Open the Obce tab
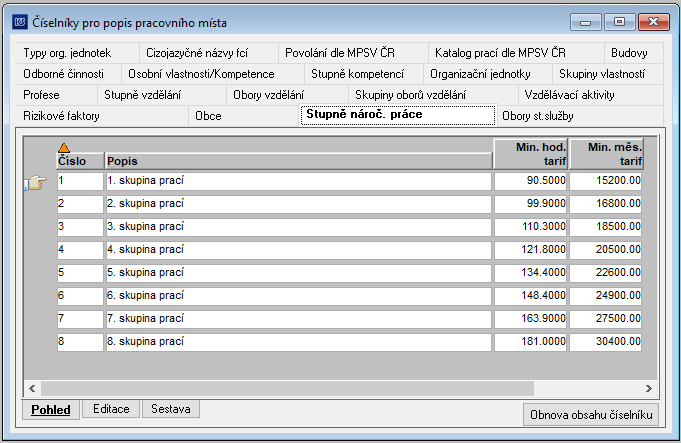Screen dimensions: 681x443 (244, 116)
